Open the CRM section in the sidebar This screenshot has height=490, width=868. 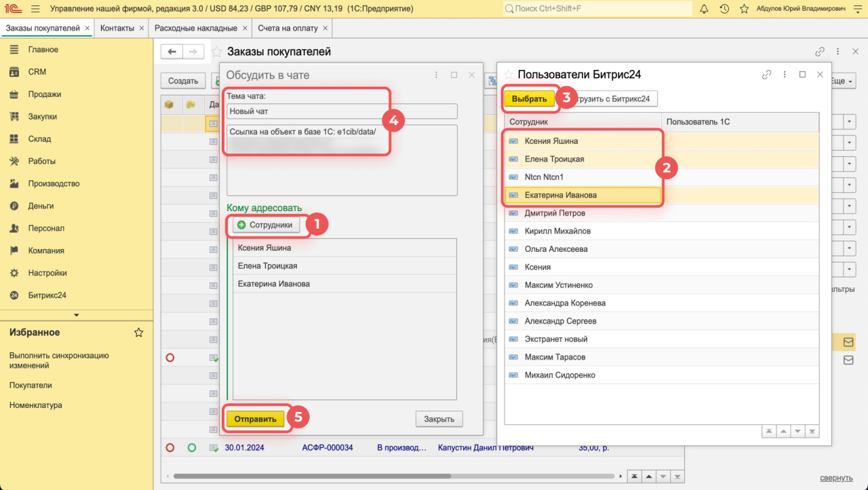[x=37, y=72]
